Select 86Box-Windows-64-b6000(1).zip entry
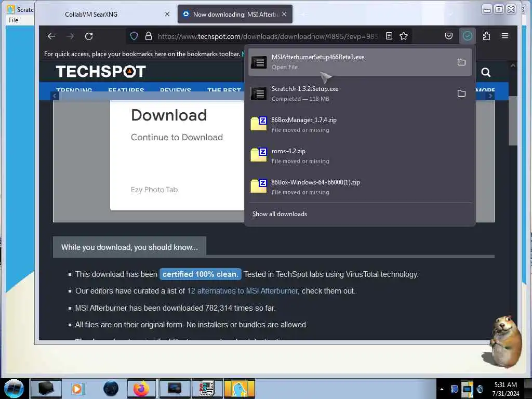This screenshot has width=532, height=399. pyautogui.click(x=360, y=187)
